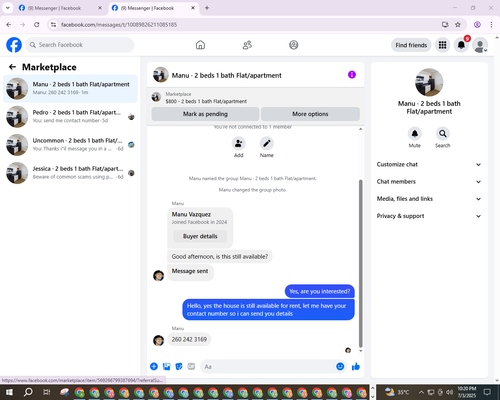Expand Privacy & support section
500x400 pixels.
(429, 216)
